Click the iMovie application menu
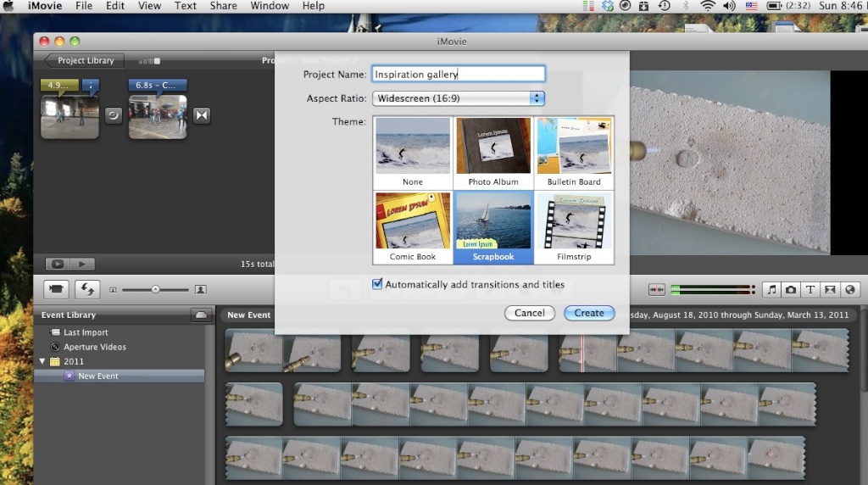 tap(45, 6)
